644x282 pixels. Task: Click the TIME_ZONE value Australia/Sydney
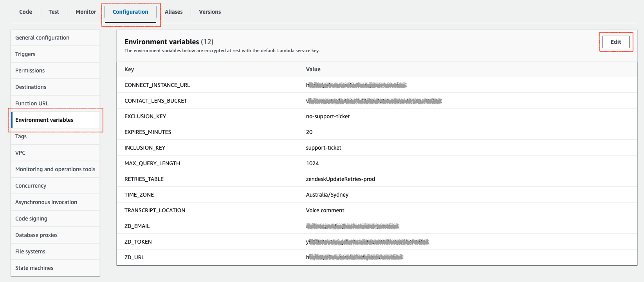coord(327,195)
